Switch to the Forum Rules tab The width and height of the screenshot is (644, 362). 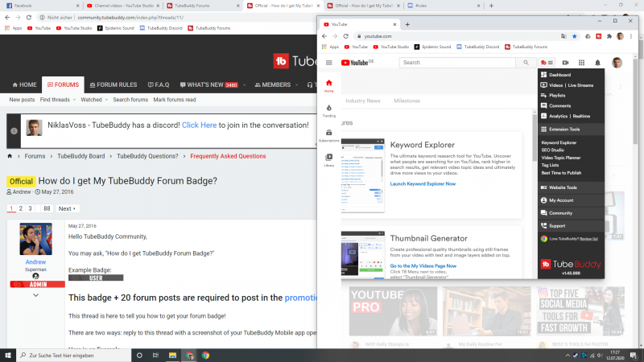[116, 84]
